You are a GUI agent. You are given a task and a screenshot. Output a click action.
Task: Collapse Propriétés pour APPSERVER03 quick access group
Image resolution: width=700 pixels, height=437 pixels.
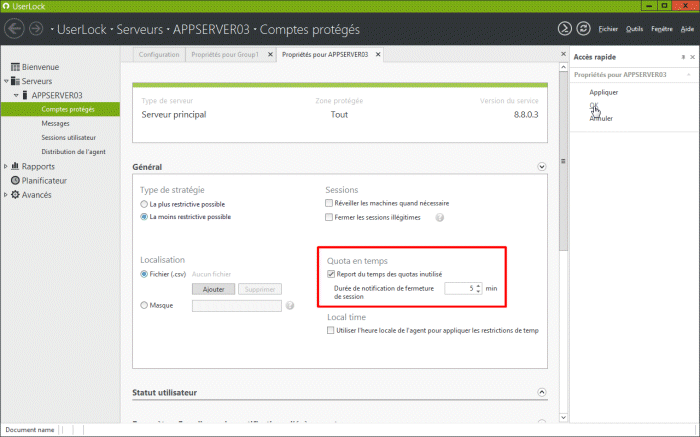tap(689, 75)
